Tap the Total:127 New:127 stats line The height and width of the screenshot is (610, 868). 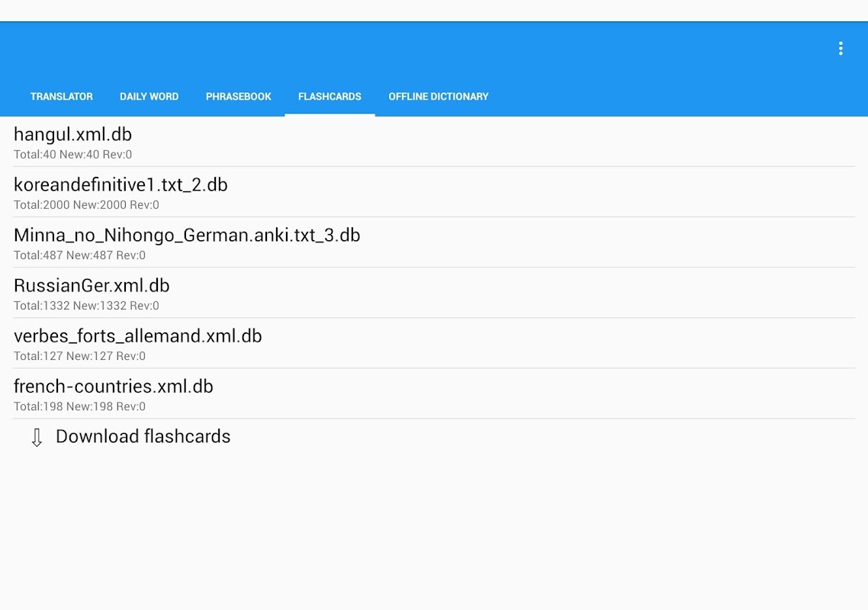pos(80,356)
